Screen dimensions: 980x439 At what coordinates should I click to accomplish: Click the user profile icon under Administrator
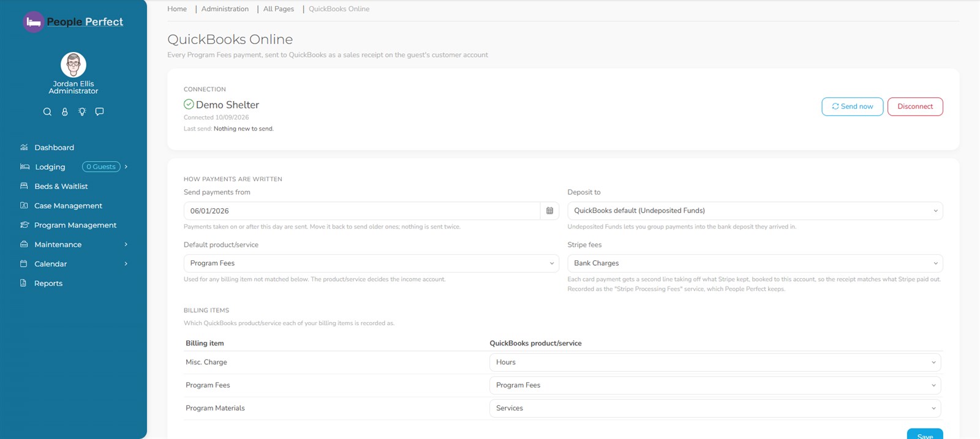coord(64,111)
